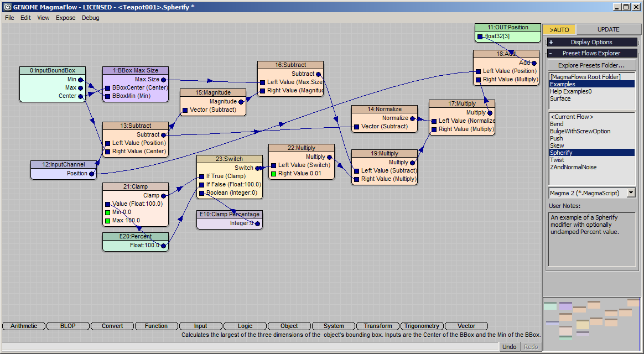644x354 pixels.
Task: Open the BLOP node category
Action: tap(67, 326)
